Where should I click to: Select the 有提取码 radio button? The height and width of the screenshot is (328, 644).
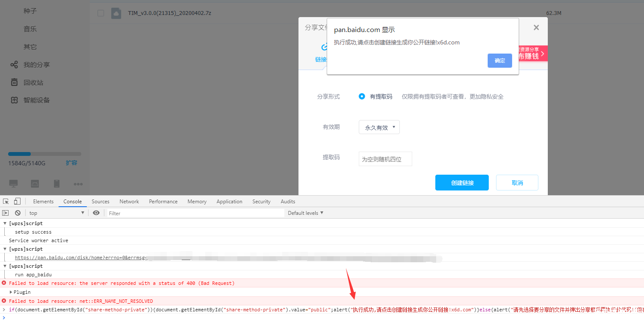tap(362, 97)
